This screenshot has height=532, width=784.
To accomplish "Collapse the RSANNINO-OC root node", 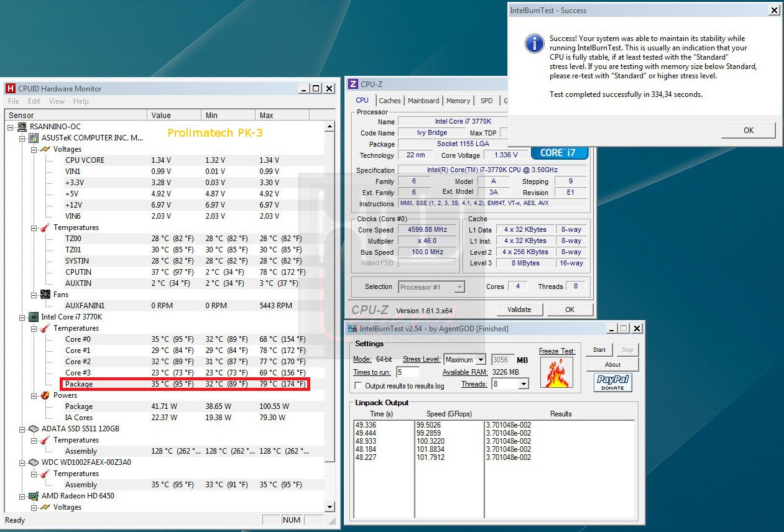I will click(11, 127).
